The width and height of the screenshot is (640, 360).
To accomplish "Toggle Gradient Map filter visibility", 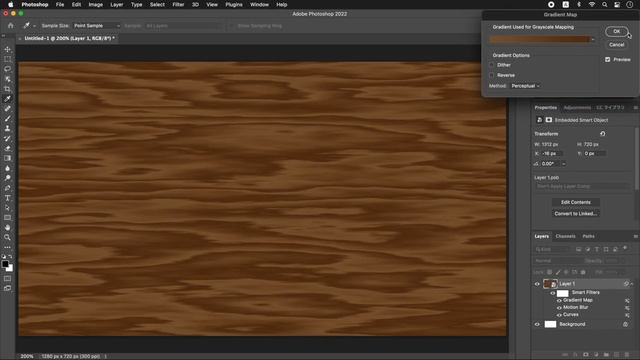I will [559, 300].
